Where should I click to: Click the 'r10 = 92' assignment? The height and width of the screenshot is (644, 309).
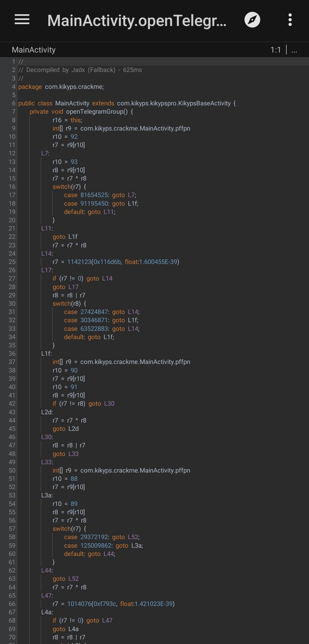click(65, 137)
